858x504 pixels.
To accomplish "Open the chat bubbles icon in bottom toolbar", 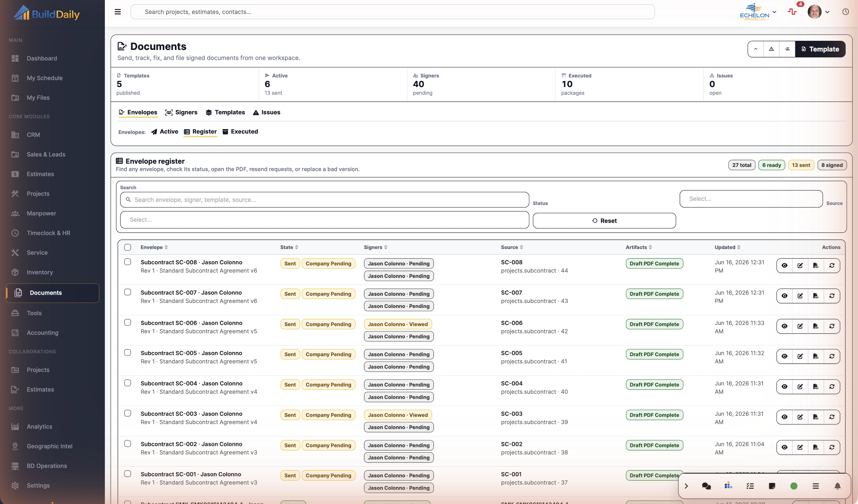I will (x=706, y=486).
